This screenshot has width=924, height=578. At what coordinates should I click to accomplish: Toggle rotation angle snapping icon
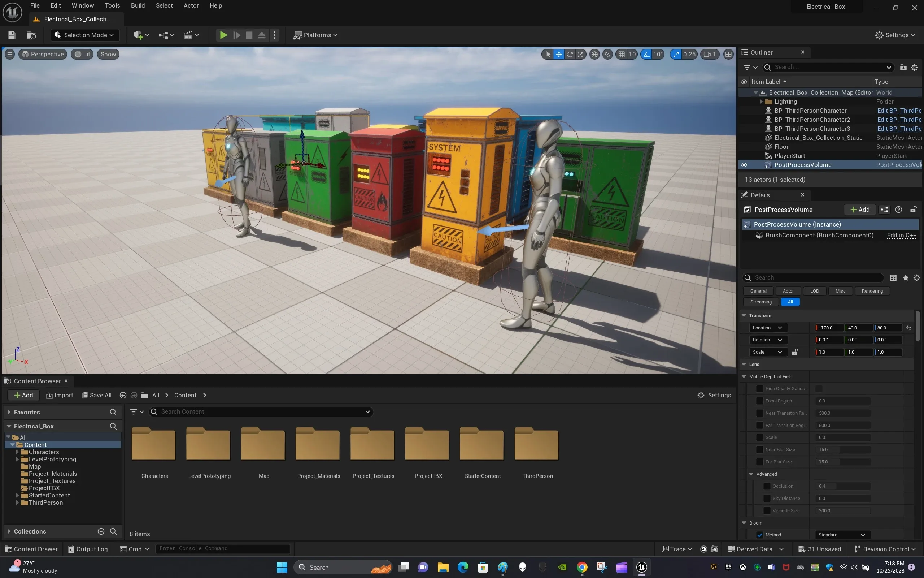[x=646, y=54]
